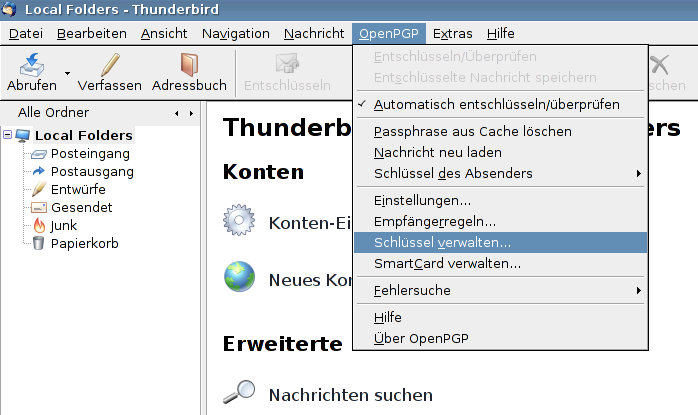Open the Adressbuch address book icon
698x415 pixels.
pyautogui.click(x=189, y=66)
